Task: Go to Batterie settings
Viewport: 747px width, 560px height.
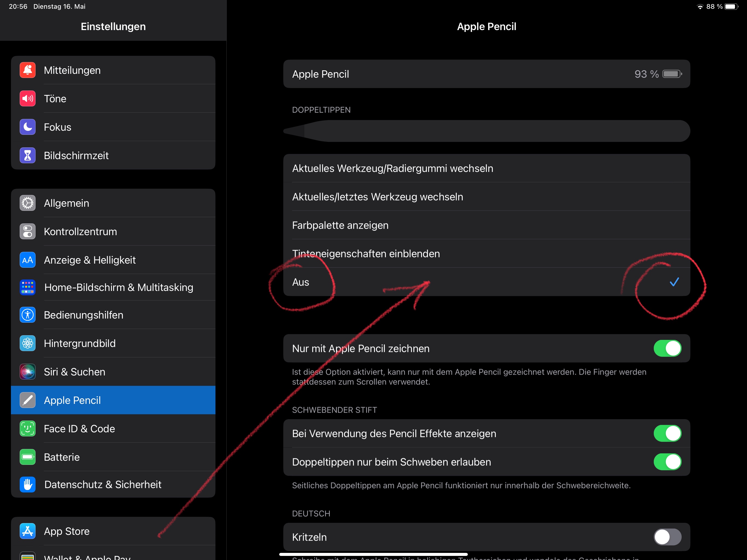Action: pyautogui.click(x=62, y=457)
